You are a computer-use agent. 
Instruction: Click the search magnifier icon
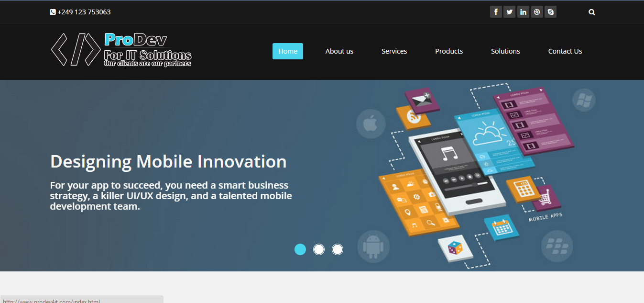click(x=592, y=12)
